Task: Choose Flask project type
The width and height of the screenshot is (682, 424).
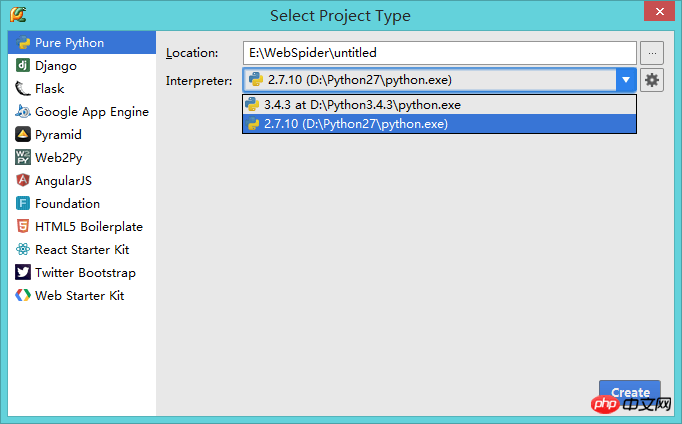Action: 82,89
